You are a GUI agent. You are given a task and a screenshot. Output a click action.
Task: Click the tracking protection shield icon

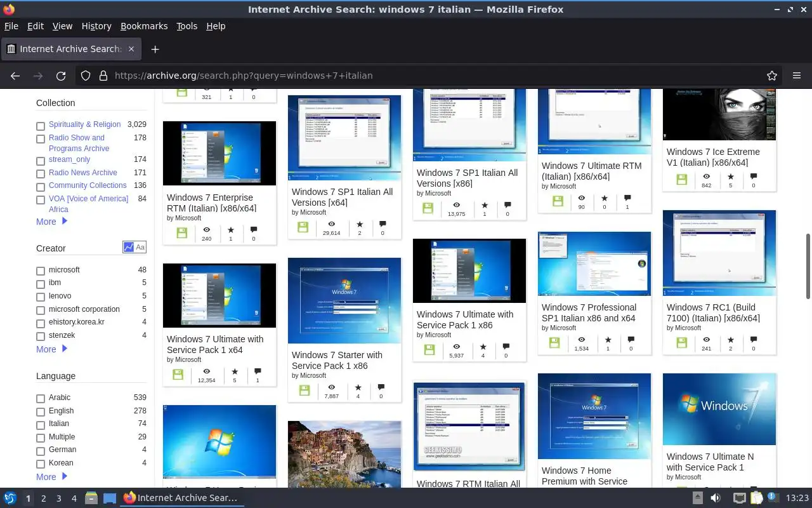[86, 76]
